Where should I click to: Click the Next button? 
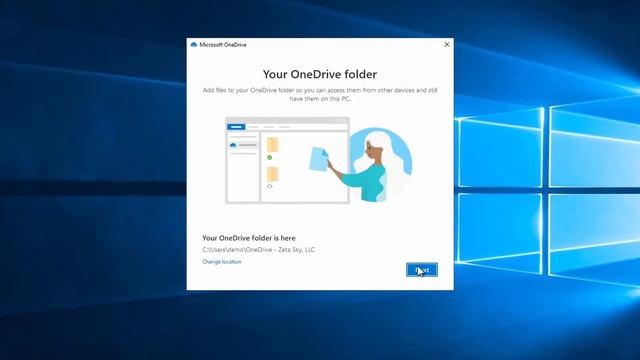point(422,270)
